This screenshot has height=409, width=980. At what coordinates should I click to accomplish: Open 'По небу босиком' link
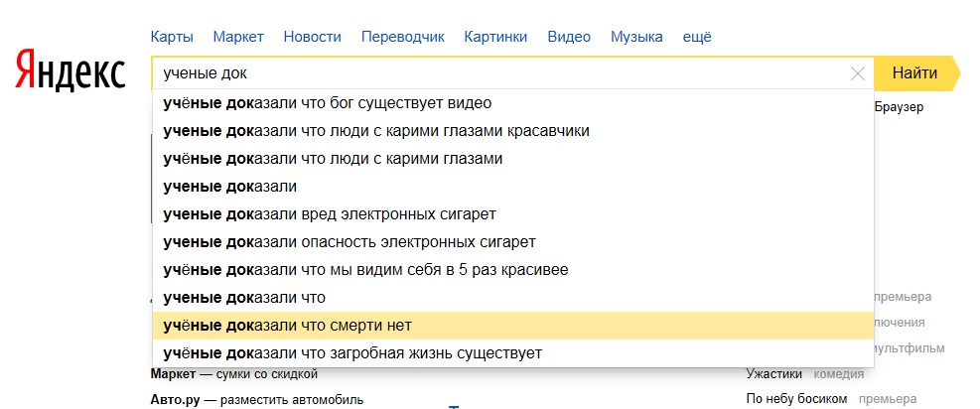click(797, 398)
